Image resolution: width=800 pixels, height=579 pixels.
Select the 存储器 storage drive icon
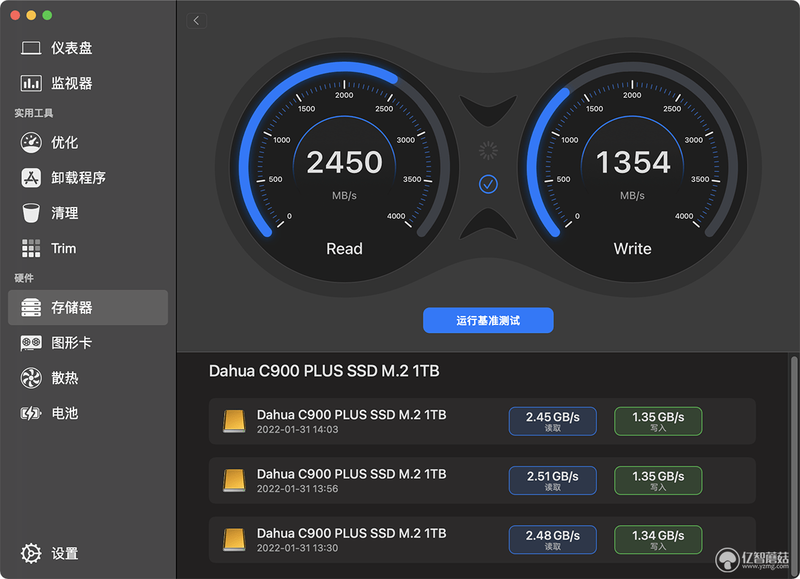tap(31, 308)
